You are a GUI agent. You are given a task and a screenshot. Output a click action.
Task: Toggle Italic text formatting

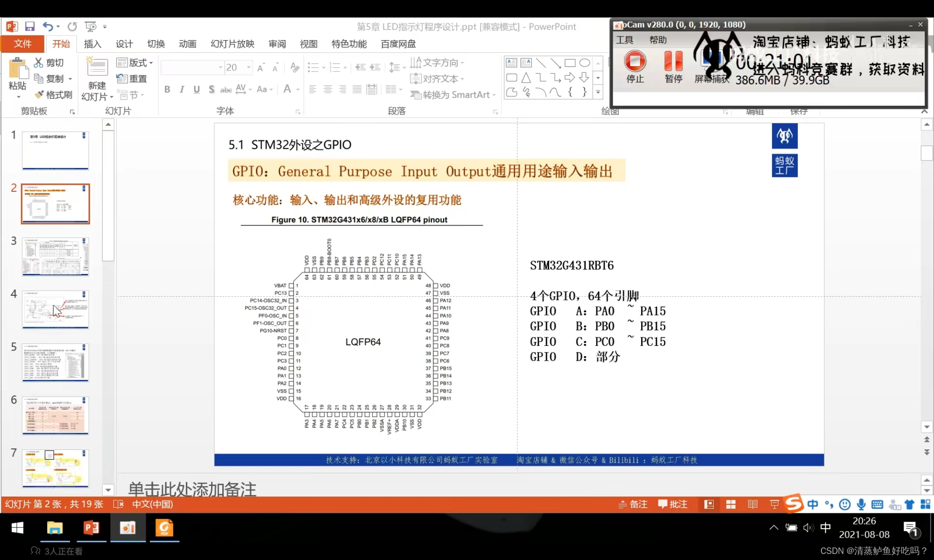182,90
